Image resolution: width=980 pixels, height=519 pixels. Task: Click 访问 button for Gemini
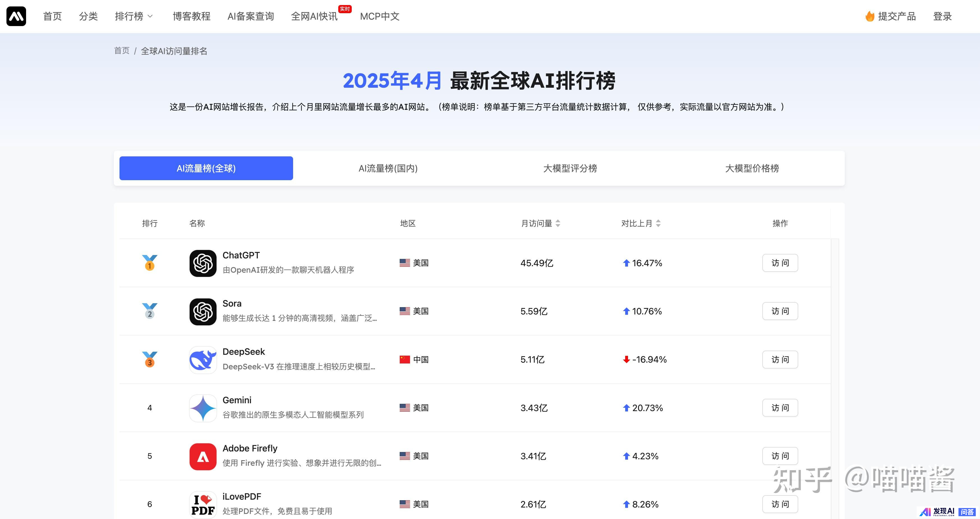[780, 407]
